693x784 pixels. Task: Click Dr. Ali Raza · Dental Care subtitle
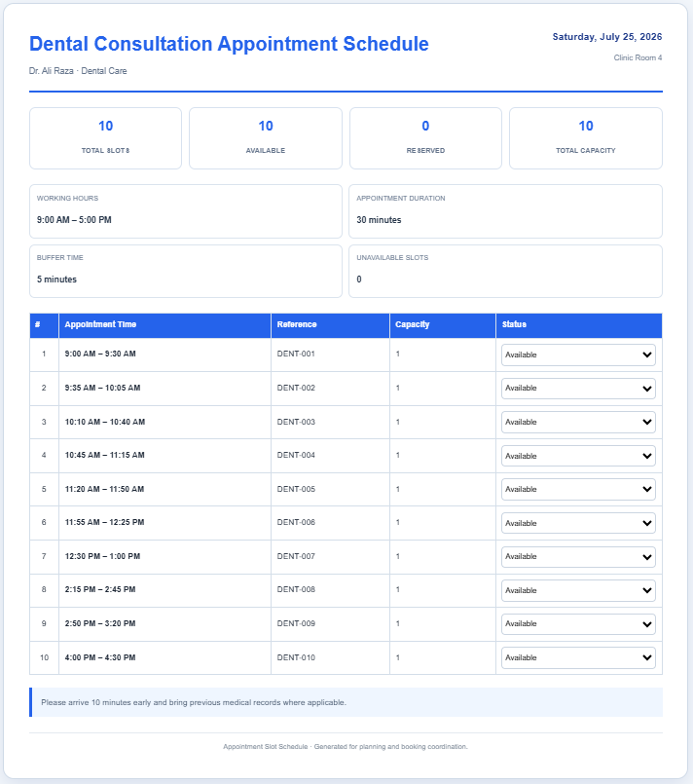click(78, 71)
